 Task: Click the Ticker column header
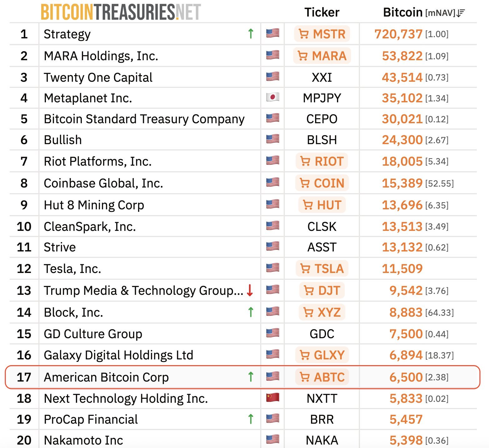322,12
